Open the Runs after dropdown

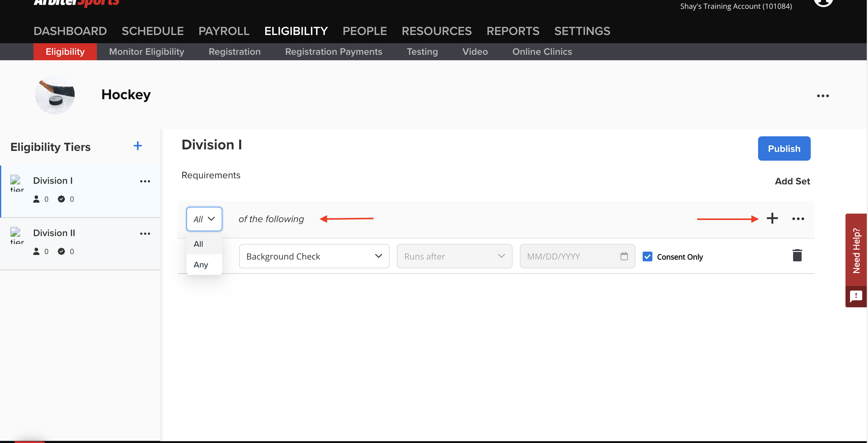pyautogui.click(x=501, y=256)
